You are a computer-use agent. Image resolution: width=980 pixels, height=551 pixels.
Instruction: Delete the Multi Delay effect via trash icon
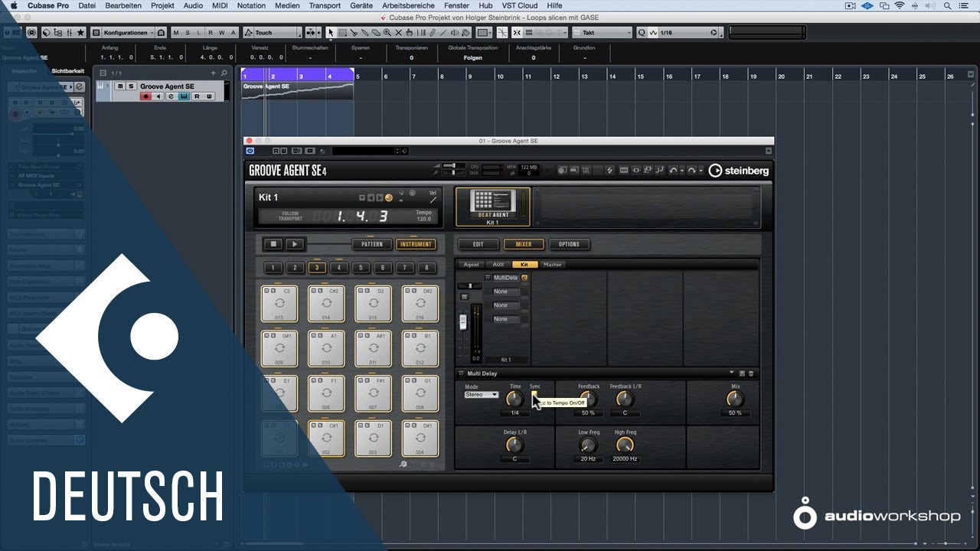(x=751, y=373)
